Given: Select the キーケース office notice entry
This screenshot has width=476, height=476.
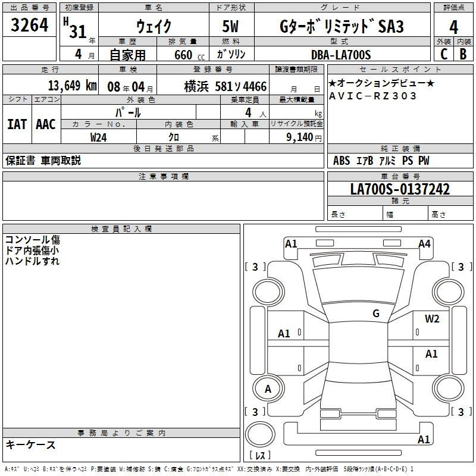Looking at the screenshot, I should (30, 445).
